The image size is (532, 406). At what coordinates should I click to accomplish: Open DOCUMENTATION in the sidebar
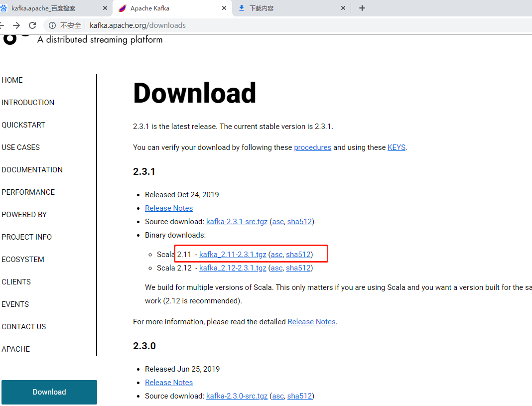tap(32, 169)
